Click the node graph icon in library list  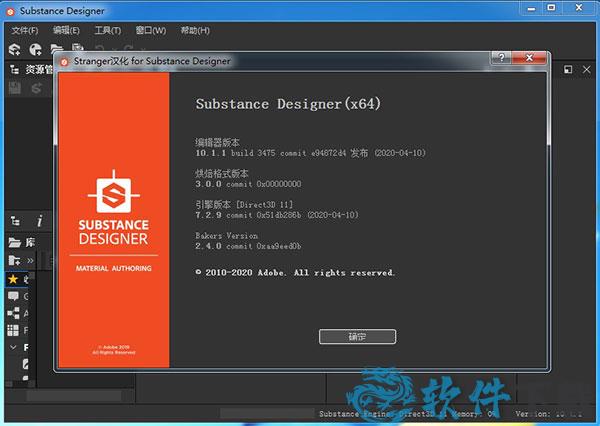pos(15,312)
